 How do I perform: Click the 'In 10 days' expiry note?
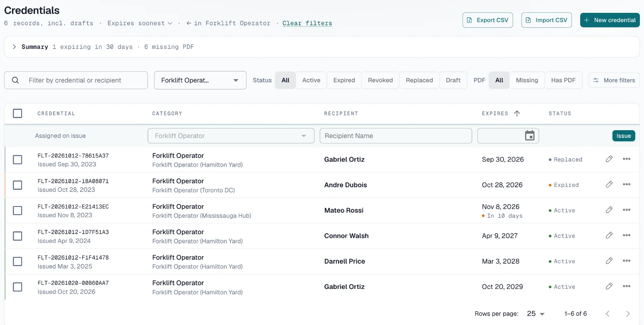[502, 216]
